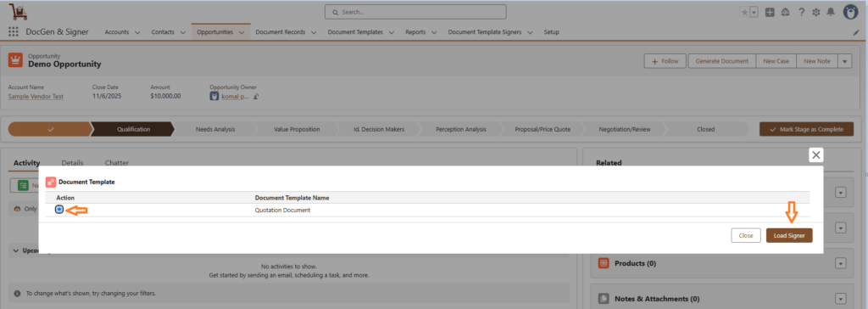The height and width of the screenshot is (309, 868).
Task: Click the Notes & Attachments icon
Action: [604, 299]
